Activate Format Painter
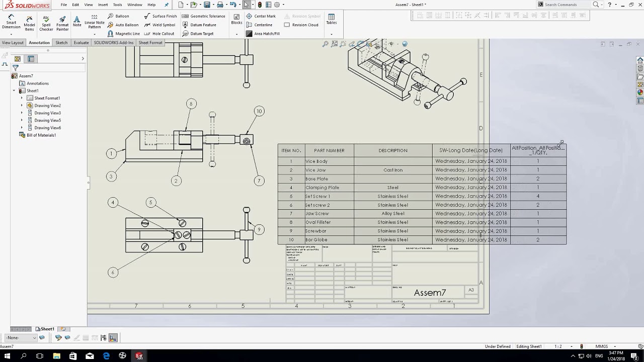This screenshot has width=644, height=362. (x=62, y=23)
